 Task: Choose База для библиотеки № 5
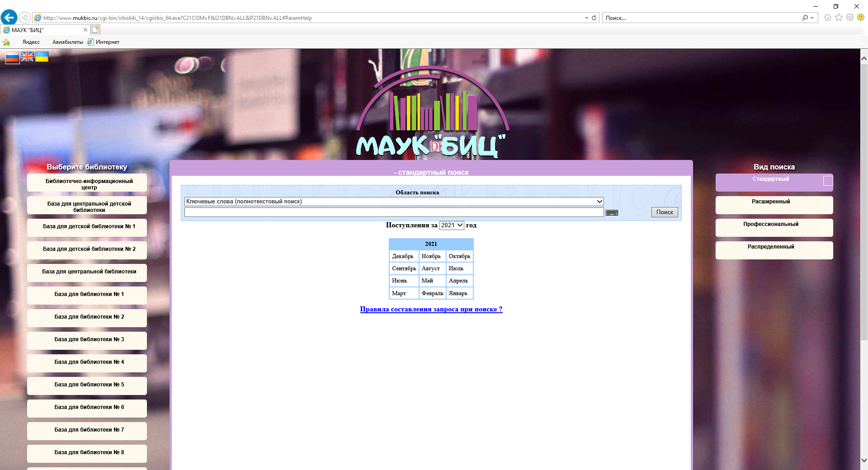click(87, 386)
